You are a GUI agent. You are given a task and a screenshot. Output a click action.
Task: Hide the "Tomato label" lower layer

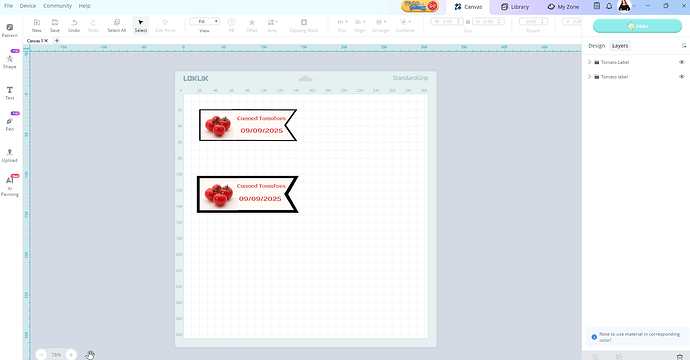(x=682, y=77)
